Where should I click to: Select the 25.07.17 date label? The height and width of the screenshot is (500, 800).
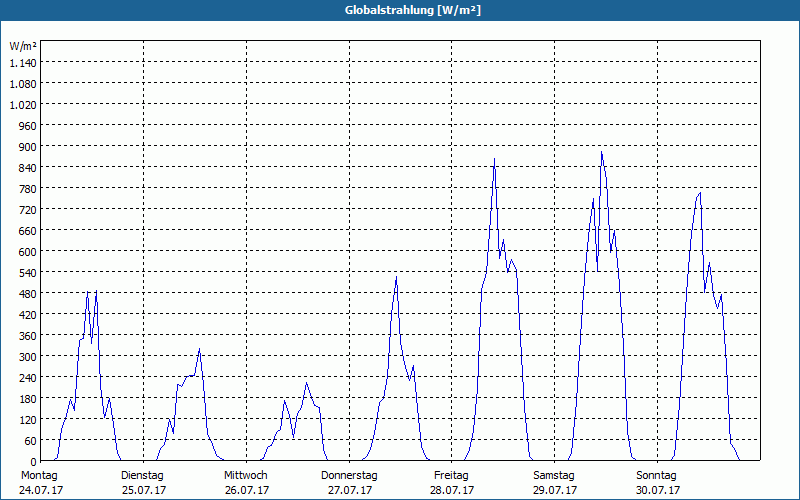(144, 490)
